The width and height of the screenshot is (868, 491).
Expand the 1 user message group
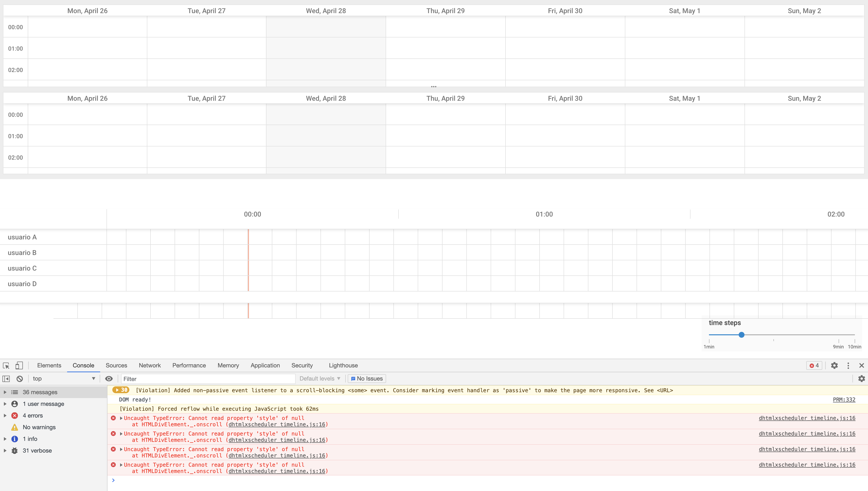[x=5, y=404]
